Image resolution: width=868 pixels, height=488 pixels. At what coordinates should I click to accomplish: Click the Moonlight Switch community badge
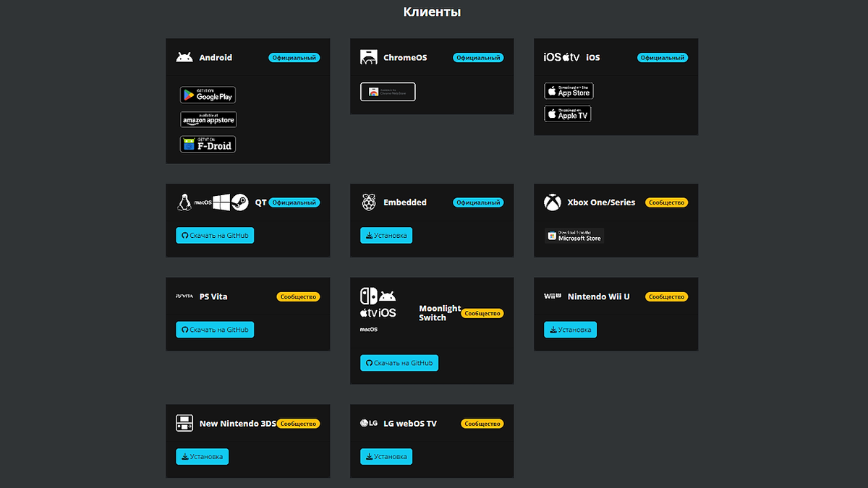click(482, 314)
